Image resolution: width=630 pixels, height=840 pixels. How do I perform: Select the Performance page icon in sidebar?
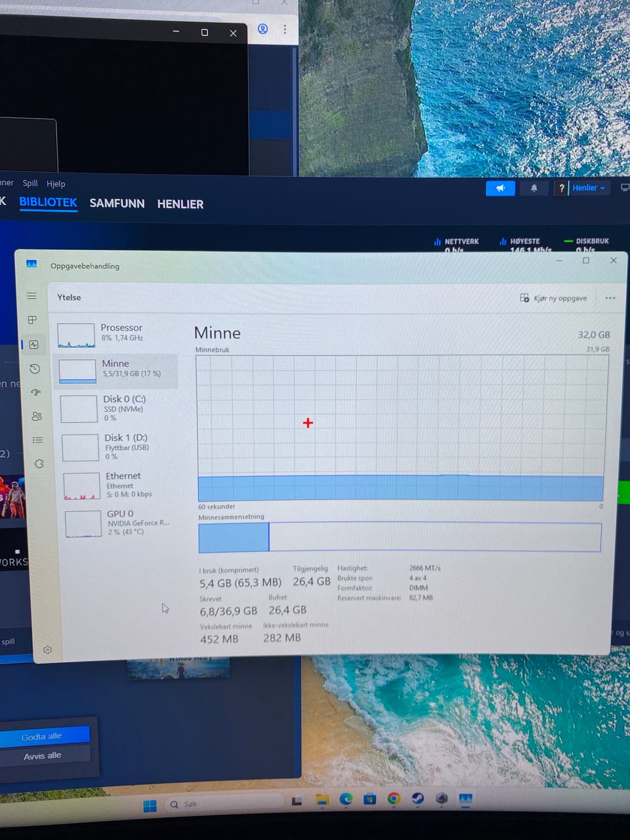(x=33, y=345)
